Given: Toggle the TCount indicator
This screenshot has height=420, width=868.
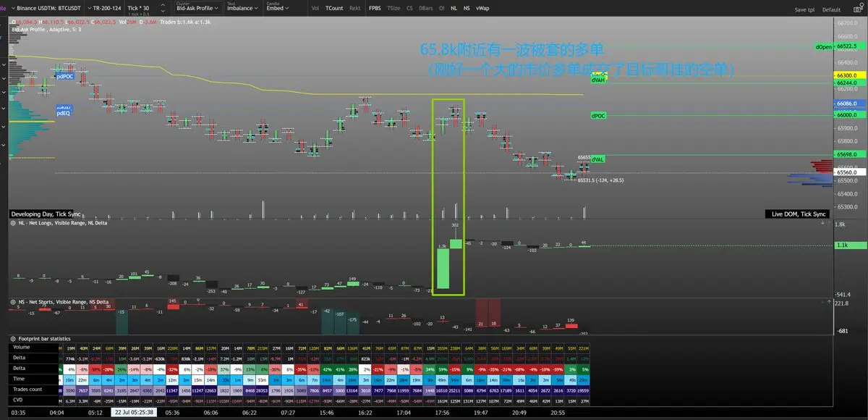Looking at the screenshot, I should [x=334, y=9].
